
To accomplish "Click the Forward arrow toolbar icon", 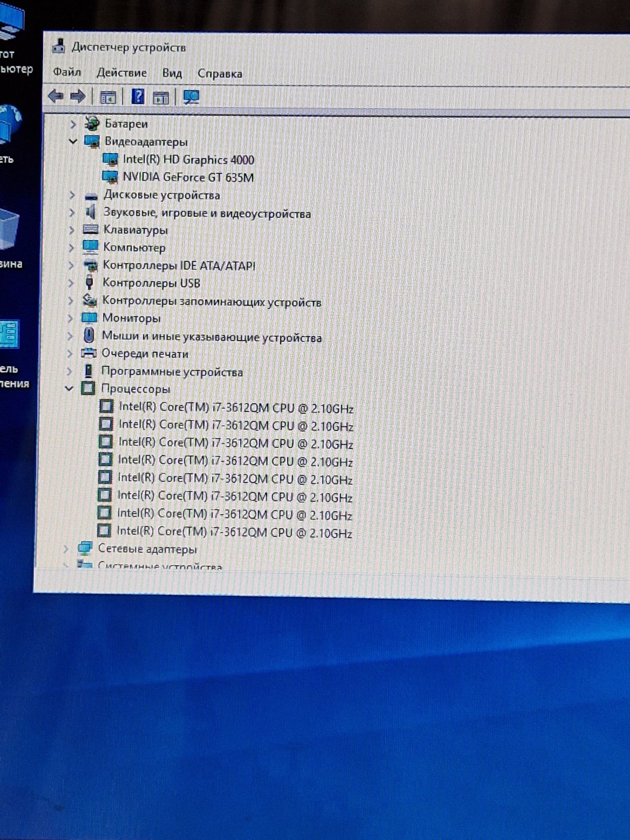I will point(77,97).
